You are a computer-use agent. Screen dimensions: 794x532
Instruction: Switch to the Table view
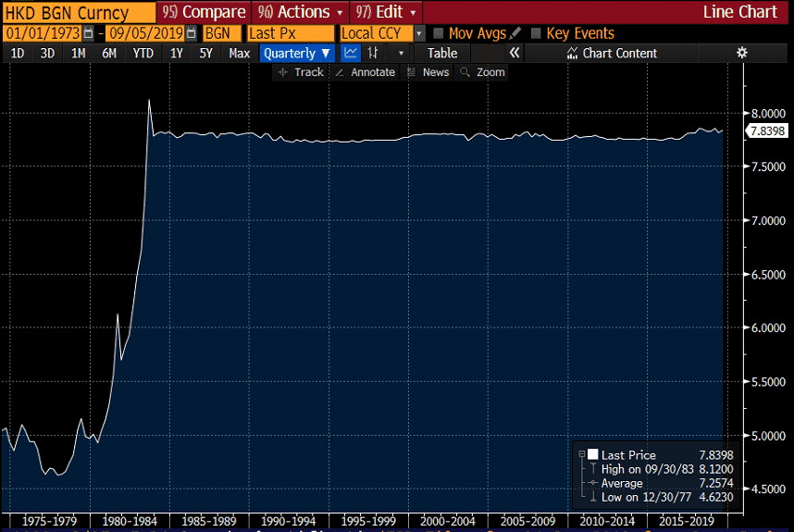coord(442,54)
